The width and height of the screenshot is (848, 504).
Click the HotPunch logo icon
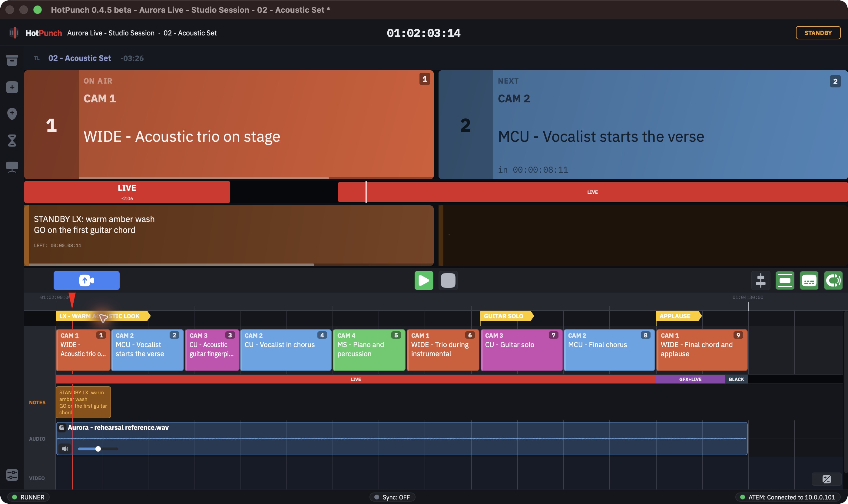(x=14, y=33)
